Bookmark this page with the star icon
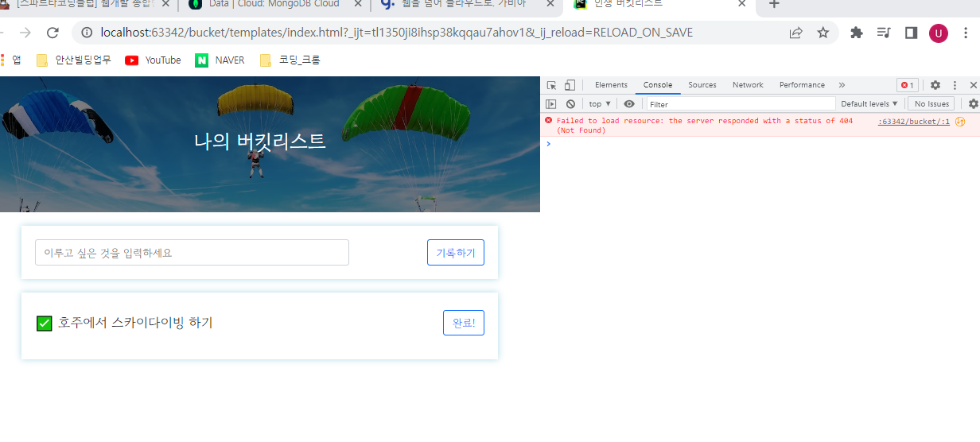980x442 pixels. [x=822, y=33]
